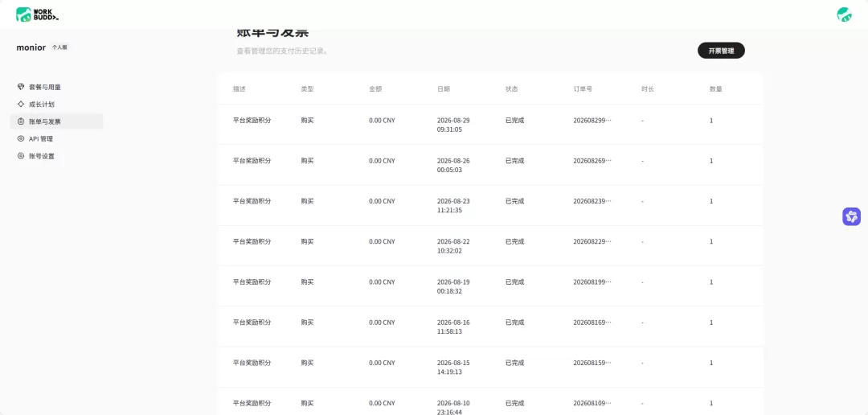
Task: Click date 2026-08-19 00:18:32
Action: pyautogui.click(x=453, y=286)
